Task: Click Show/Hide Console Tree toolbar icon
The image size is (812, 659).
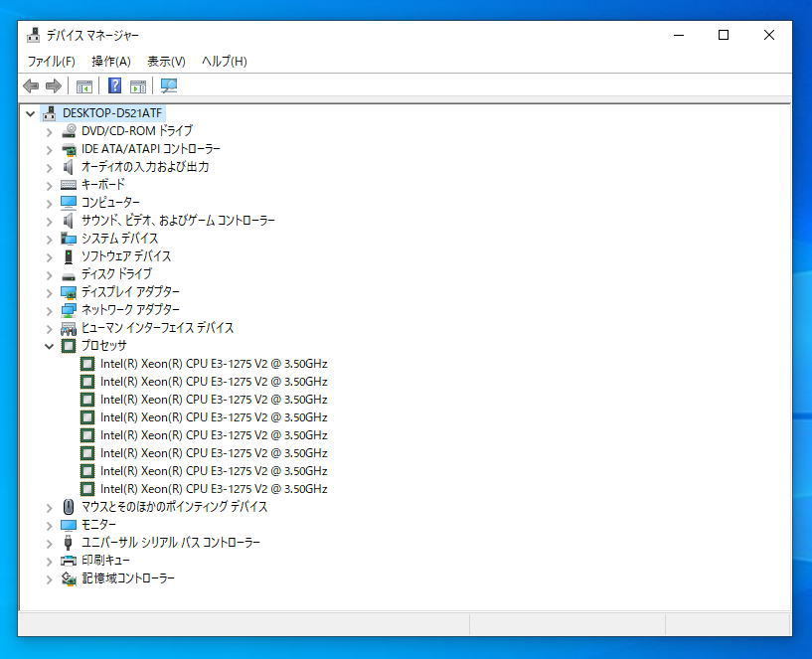Action: pos(83,86)
